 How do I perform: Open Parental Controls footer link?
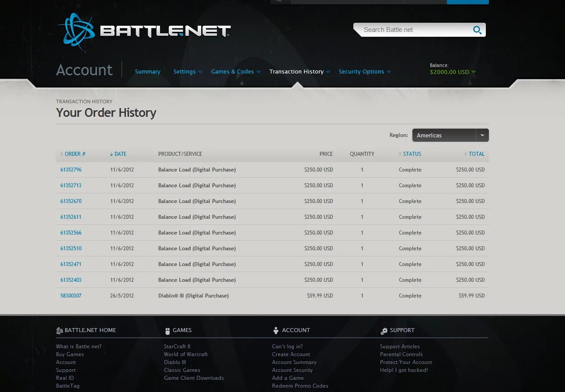click(401, 354)
